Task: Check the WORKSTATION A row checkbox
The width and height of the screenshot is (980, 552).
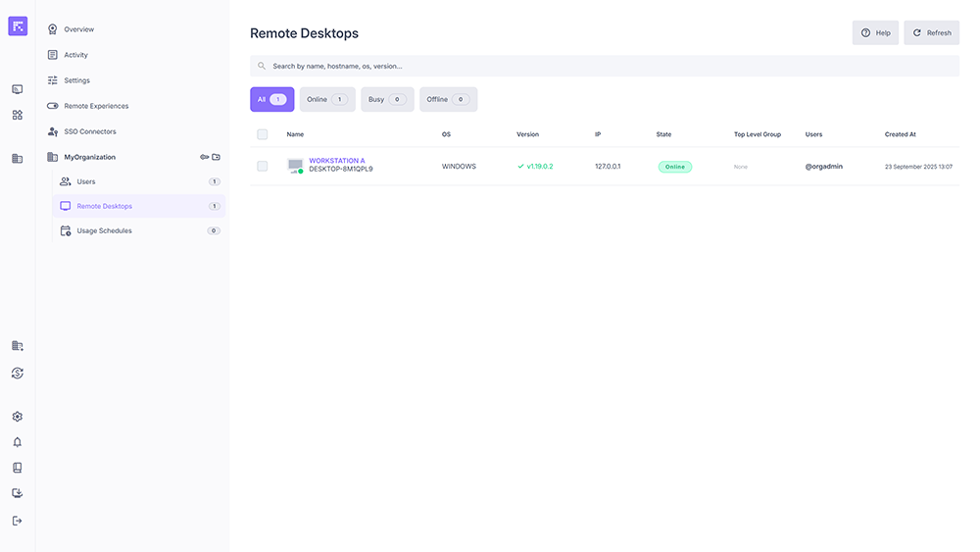Action: pos(262,167)
